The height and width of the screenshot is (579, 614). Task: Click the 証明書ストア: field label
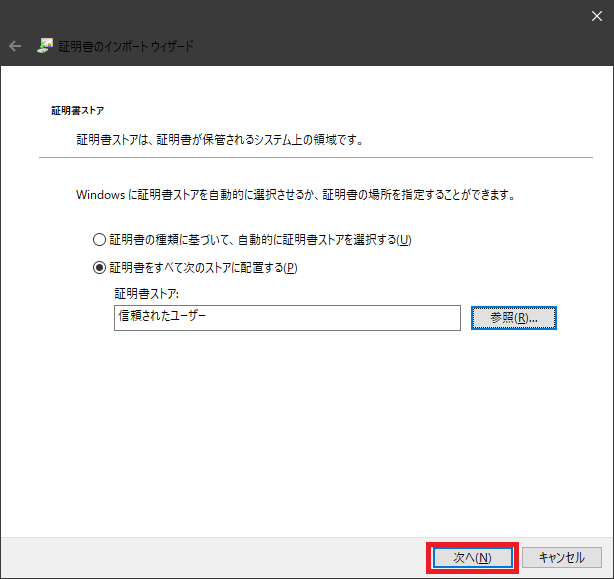coord(146,294)
